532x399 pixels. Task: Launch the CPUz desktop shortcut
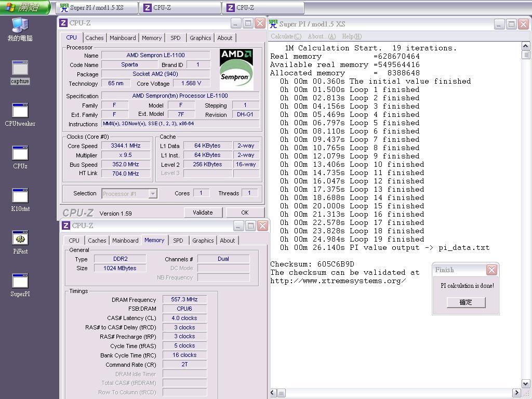tap(20, 157)
